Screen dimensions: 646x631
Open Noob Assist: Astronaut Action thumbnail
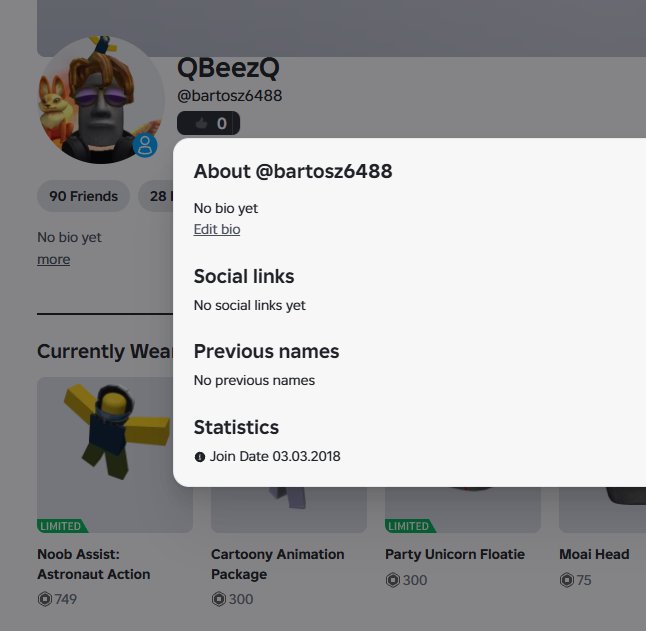pos(115,455)
